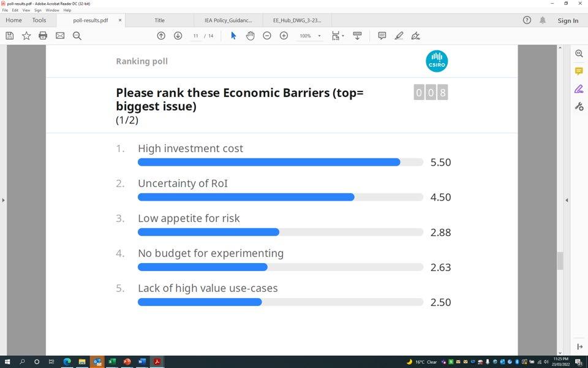
Task: Click the page number input field
Action: tap(196, 36)
